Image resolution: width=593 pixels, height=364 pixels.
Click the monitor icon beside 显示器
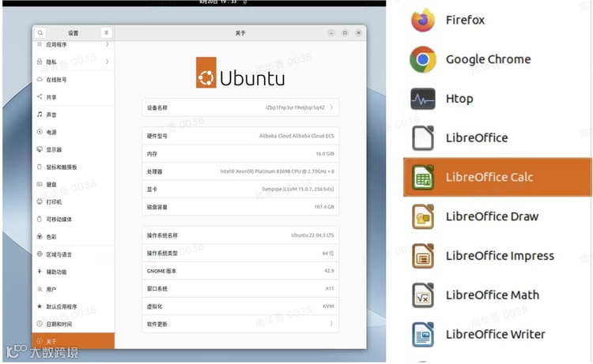(40, 149)
